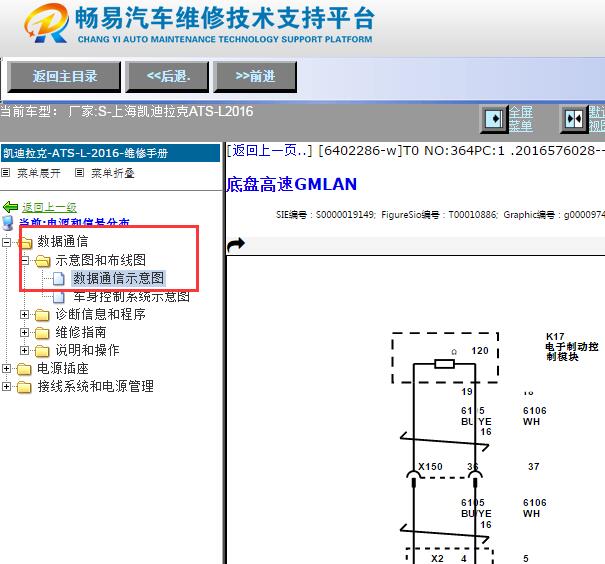Go forward with the >>前进 button
This screenshot has width=605, height=564.
tap(255, 77)
